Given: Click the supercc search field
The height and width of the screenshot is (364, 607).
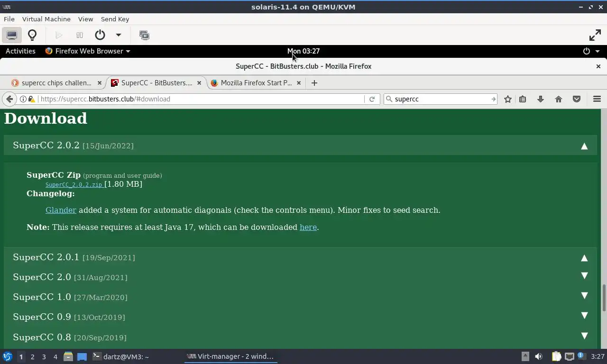Looking at the screenshot, I should point(441,99).
